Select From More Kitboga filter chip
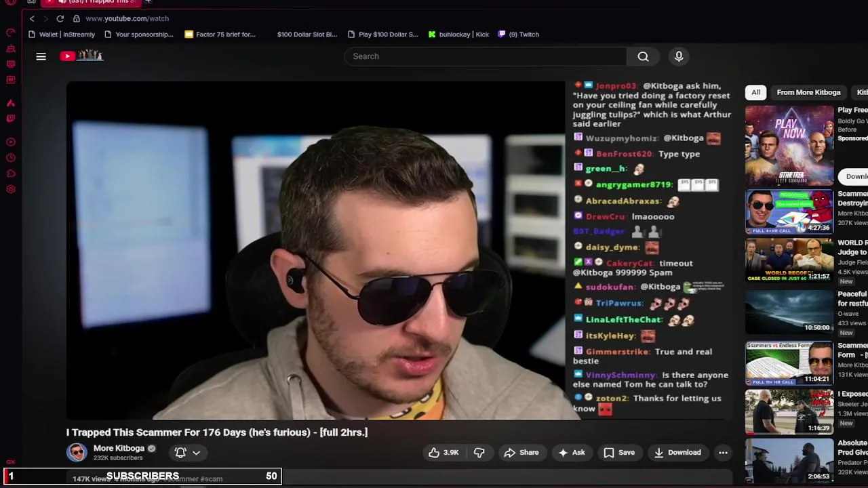 coord(808,92)
